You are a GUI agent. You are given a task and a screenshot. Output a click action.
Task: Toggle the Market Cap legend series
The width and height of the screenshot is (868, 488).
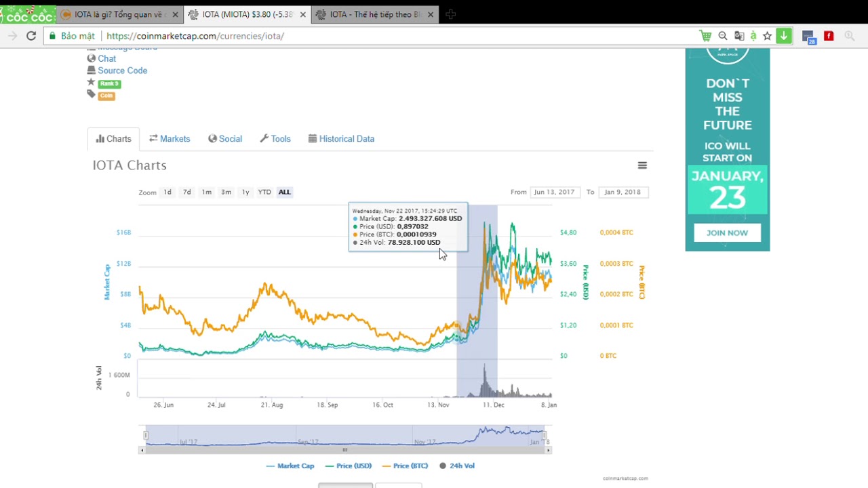290,466
